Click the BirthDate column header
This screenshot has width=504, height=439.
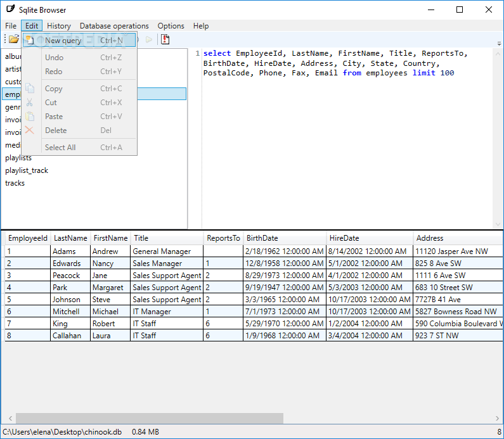[x=285, y=238]
